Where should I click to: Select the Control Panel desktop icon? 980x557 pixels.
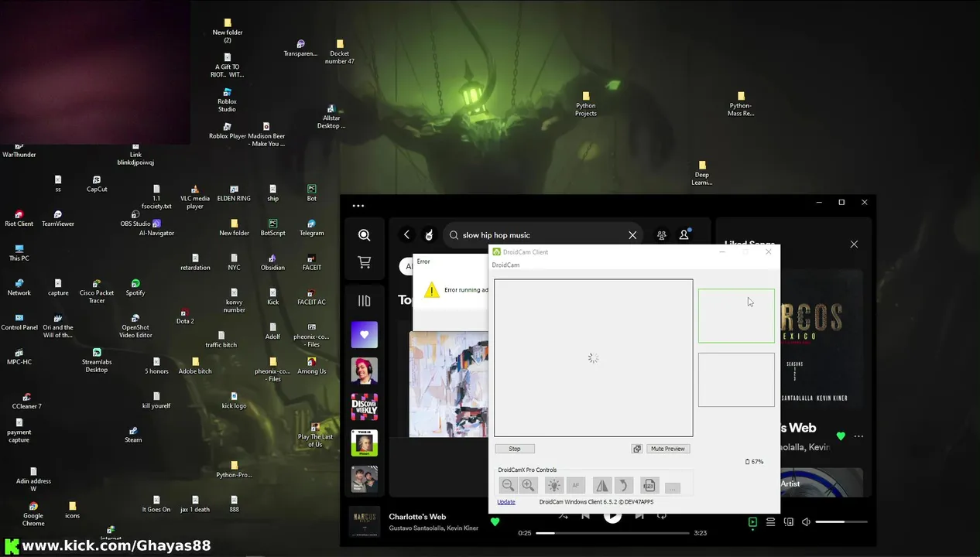[x=19, y=322]
